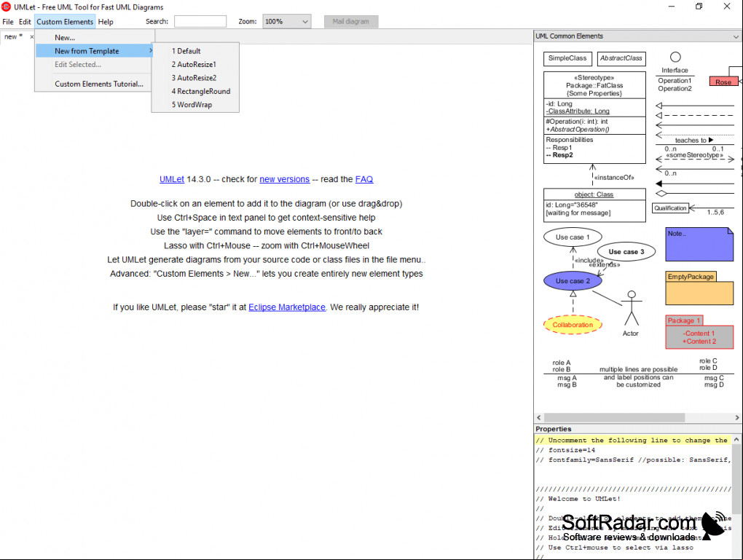Screen dimensions: 743x560
Task: Pick the Interface circle element
Action: pyautogui.click(x=675, y=58)
